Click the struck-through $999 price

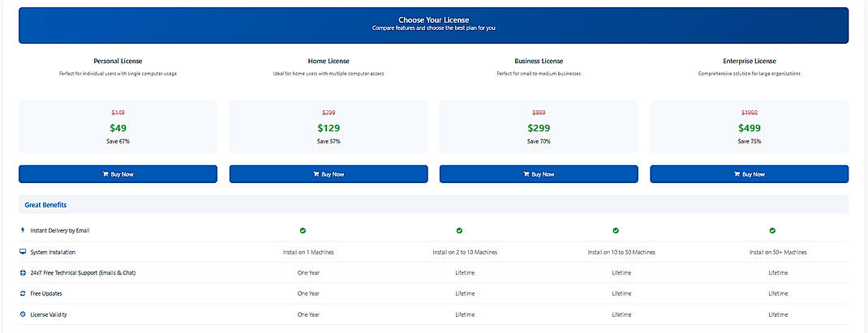pos(539,113)
